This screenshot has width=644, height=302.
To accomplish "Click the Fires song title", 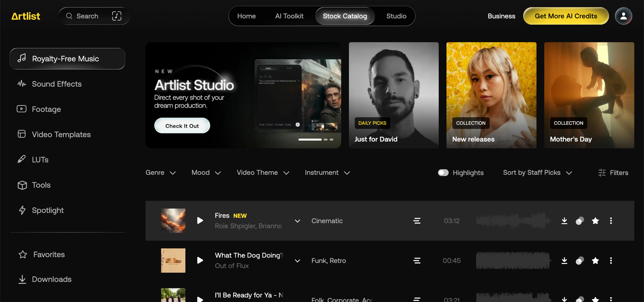I will (x=222, y=215).
